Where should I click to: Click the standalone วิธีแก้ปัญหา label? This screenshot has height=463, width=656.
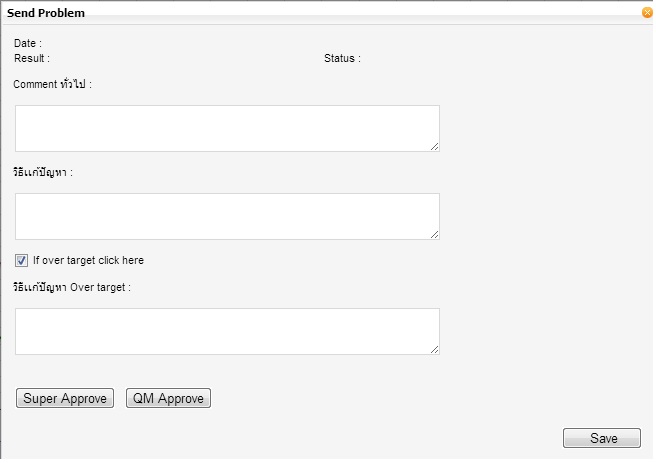(43, 172)
